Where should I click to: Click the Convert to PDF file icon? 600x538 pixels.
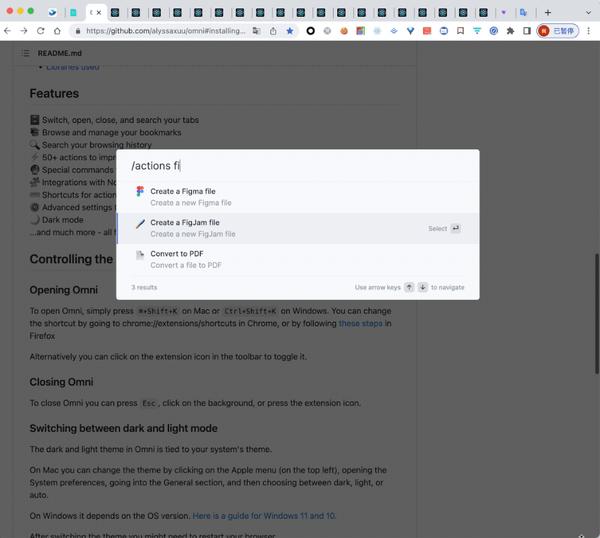(x=140, y=254)
